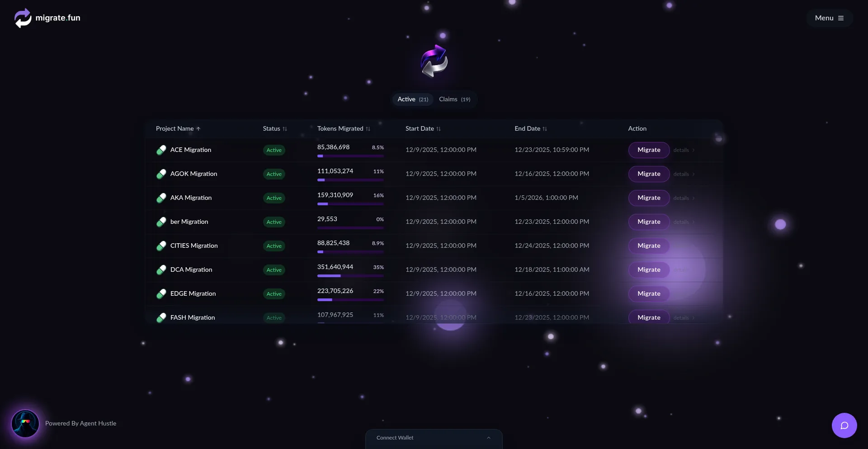Click the center swirl arrows logo
Image resolution: width=868 pixels, height=449 pixels.
click(434, 61)
